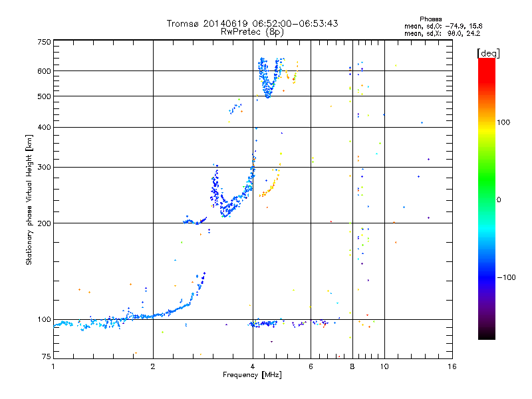Click the colorbar tick label '0'
This screenshot has height=399, width=532.
click(499, 200)
